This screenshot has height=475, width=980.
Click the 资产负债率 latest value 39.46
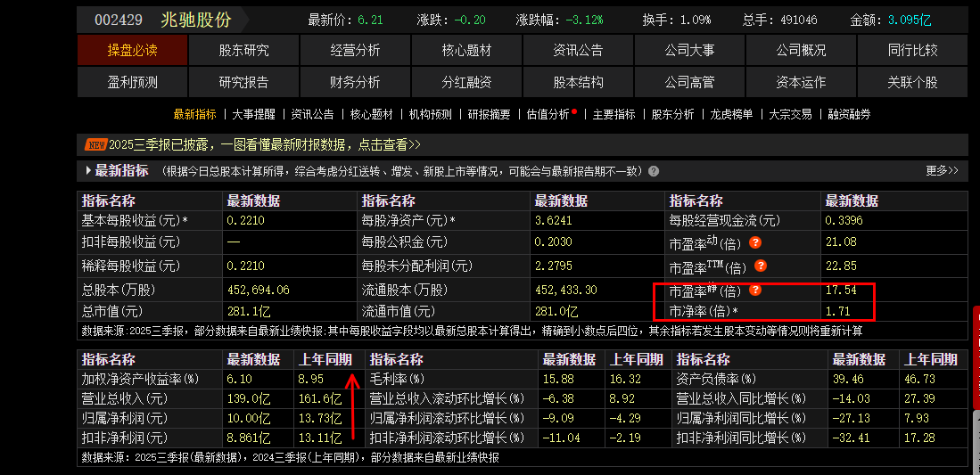tap(847, 379)
